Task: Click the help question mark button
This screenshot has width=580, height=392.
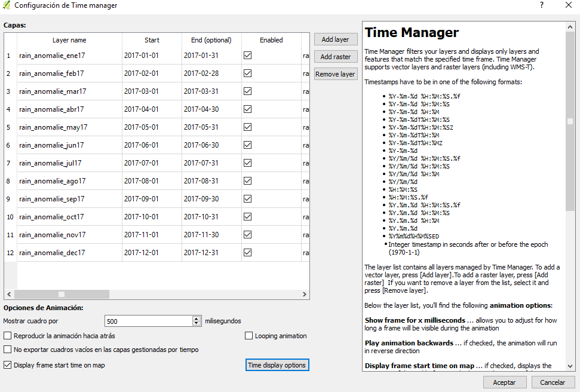Action: (x=542, y=5)
